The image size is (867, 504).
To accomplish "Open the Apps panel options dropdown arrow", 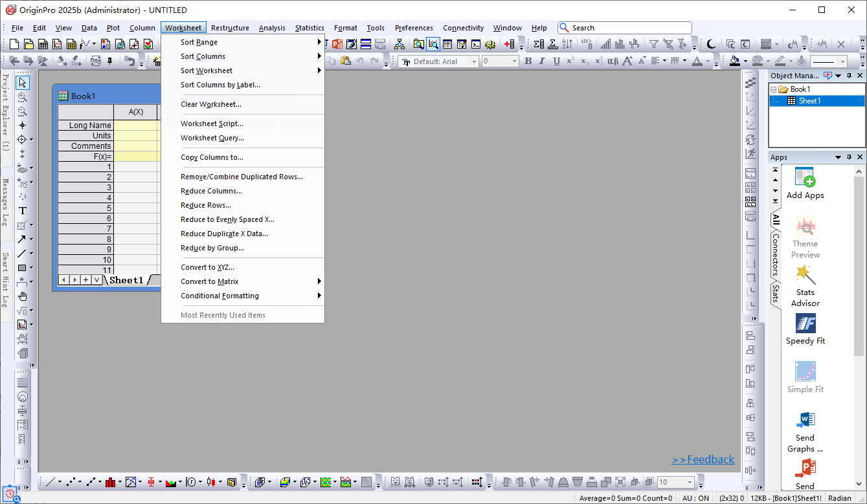I will pyautogui.click(x=838, y=157).
